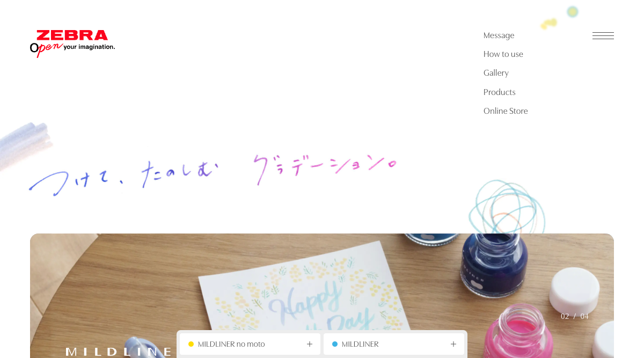Navigate to Gallery

click(x=496, y=73)
